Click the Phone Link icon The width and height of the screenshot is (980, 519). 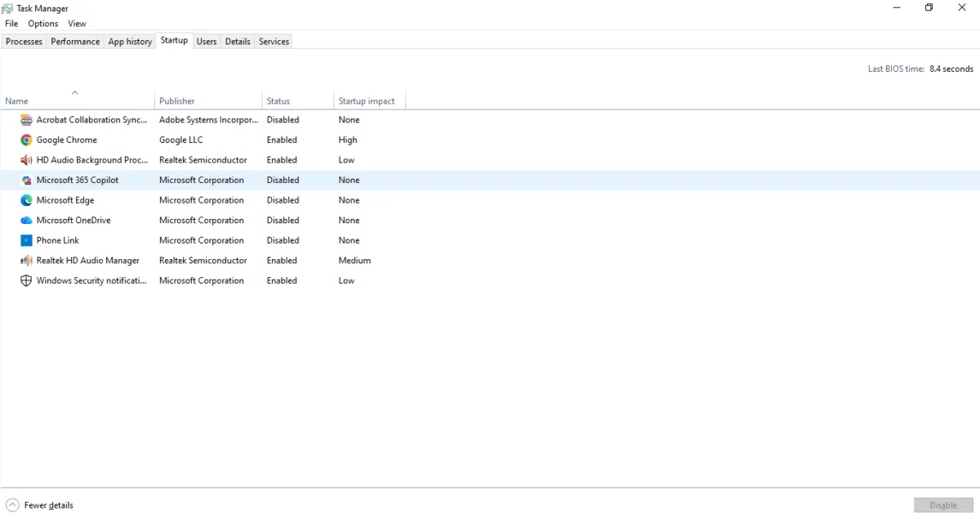coord(26,240)
